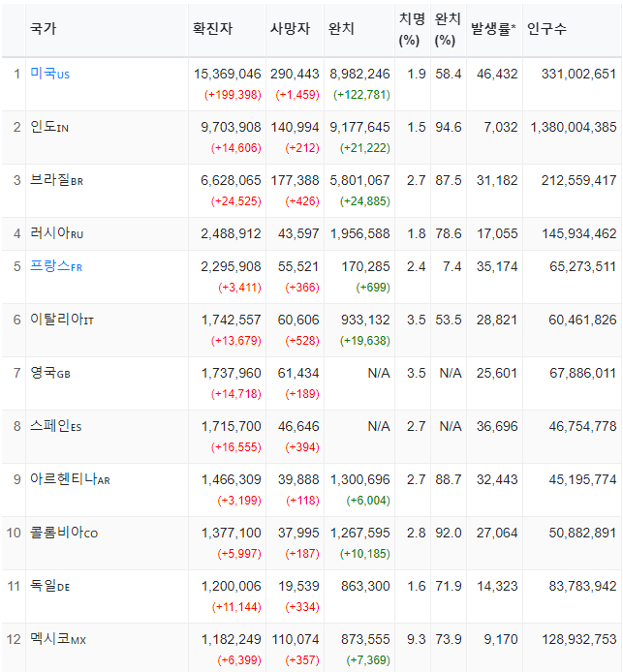Screen dimensions: 623x672
Task: Click India population 1,380,004,385
Action: [574, 127]
